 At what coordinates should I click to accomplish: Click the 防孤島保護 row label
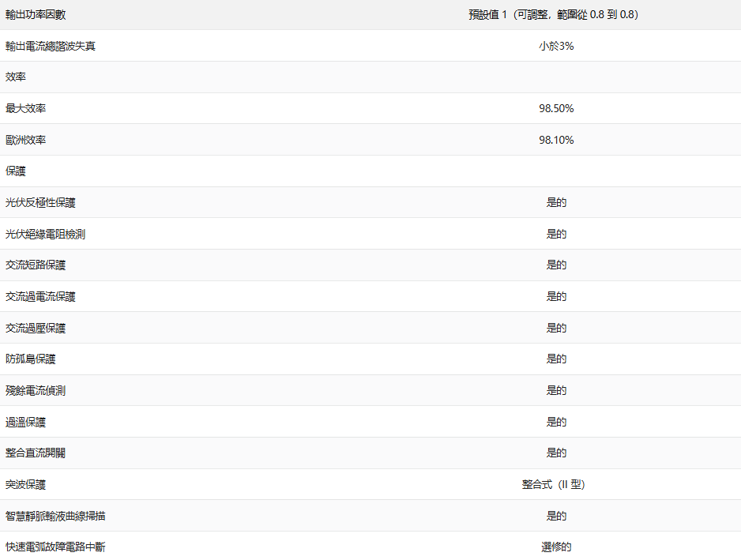(x=31, y=359)
